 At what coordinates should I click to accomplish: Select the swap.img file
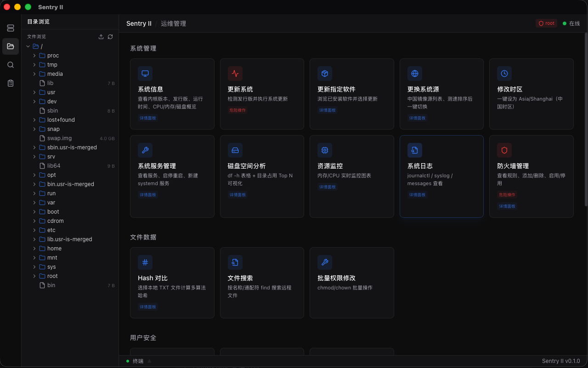point(70,138)
